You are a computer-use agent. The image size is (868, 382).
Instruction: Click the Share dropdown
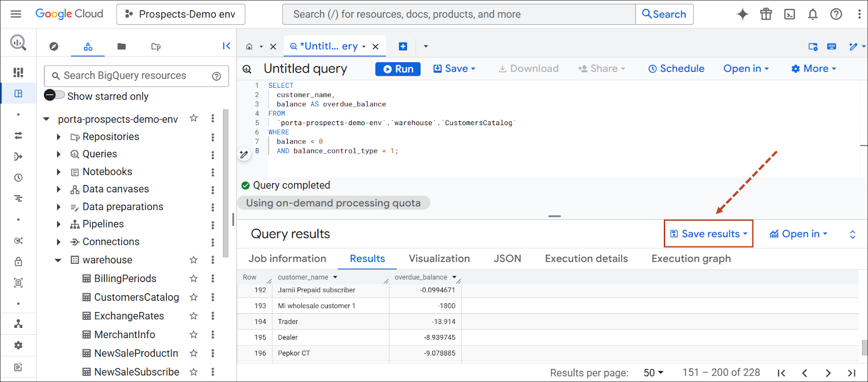pyautogui.click(x=602, y=69)
